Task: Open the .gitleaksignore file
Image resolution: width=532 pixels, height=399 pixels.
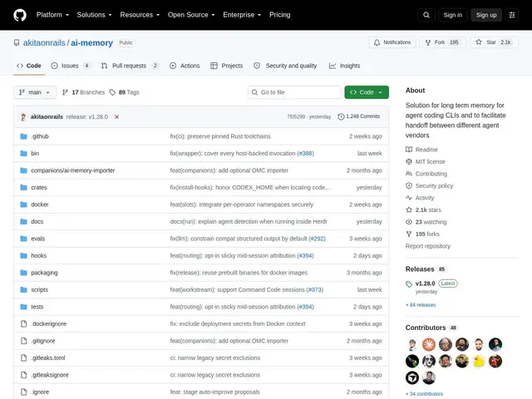Action: point(50,375)
